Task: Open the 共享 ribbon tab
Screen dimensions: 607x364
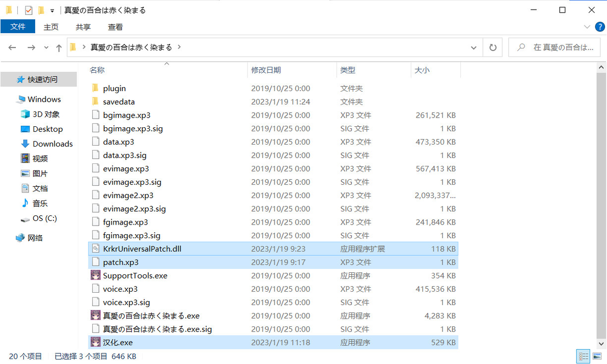Action: (83, 27)
